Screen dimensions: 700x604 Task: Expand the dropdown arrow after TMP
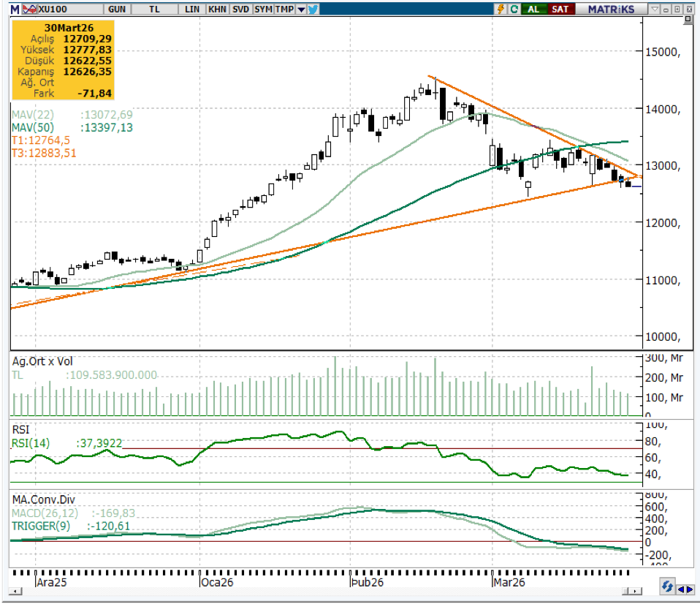300,9
